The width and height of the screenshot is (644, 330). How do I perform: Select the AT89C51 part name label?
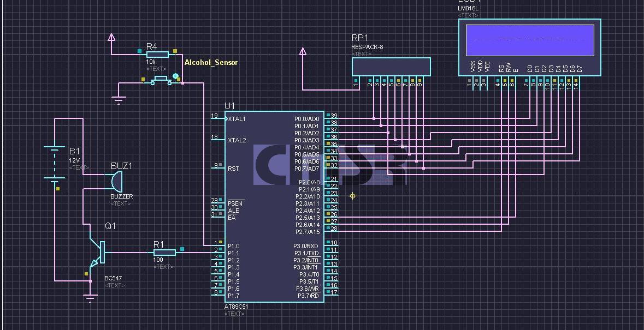click(236, 307)
